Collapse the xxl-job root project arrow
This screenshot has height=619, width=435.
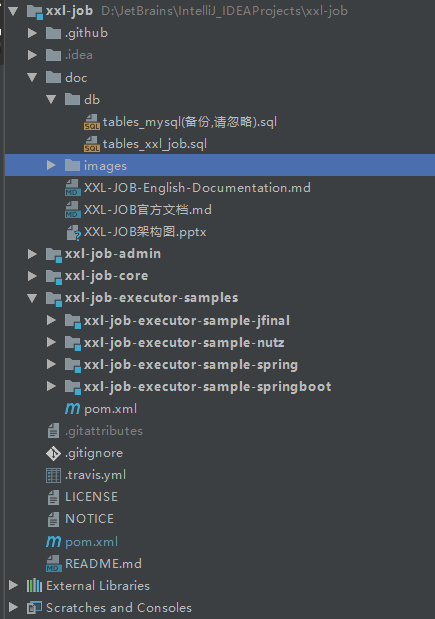[x=13, y=11]
